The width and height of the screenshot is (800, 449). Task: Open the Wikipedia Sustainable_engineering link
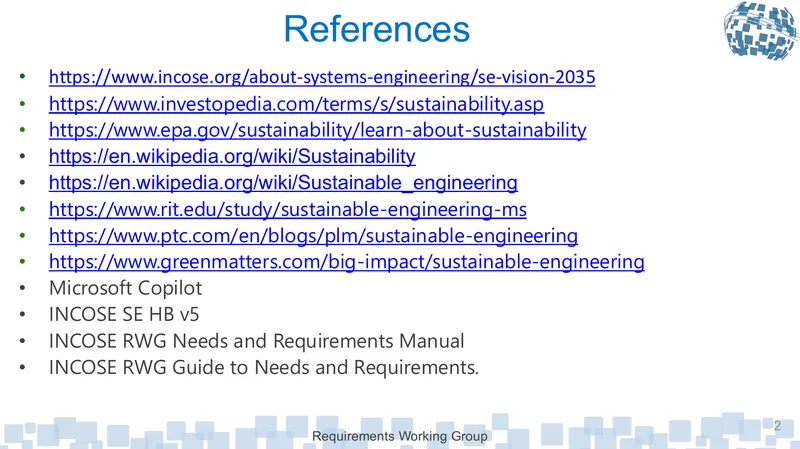pyautogui.click(x=283, y=183)
